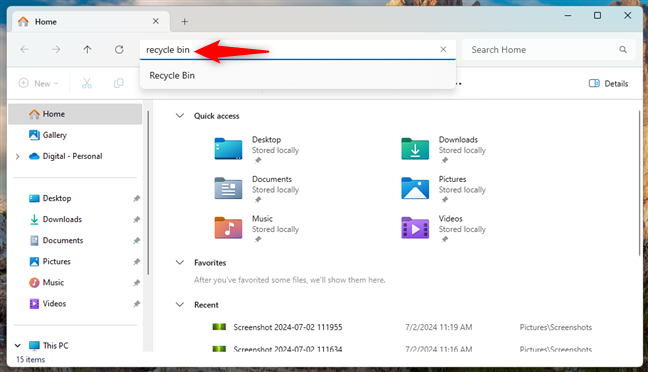This screenshot has height=372, width=648.
Task: Click the Recent heading text
Action: point(206,305)
